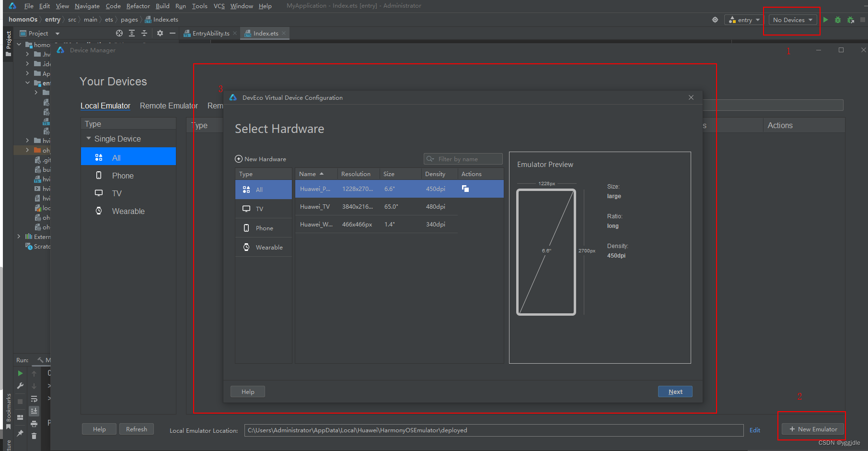Toggle Soft-Wrap in Run panel
Image resolution: width=868 pixels, height=451 pixels.
point(34,399)
